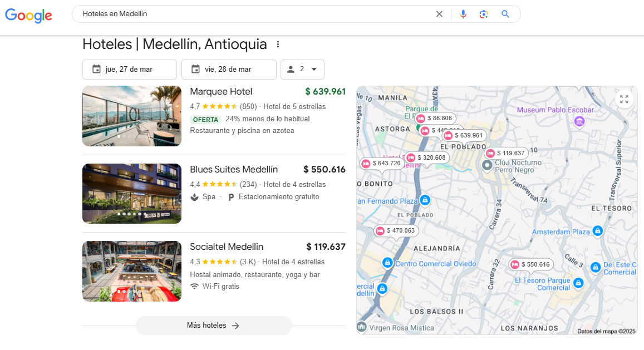The width and height of the screenshot is (644, 350).
Task: Open check-out date picker vie, 28 de mar
Action: pos(229,70)
